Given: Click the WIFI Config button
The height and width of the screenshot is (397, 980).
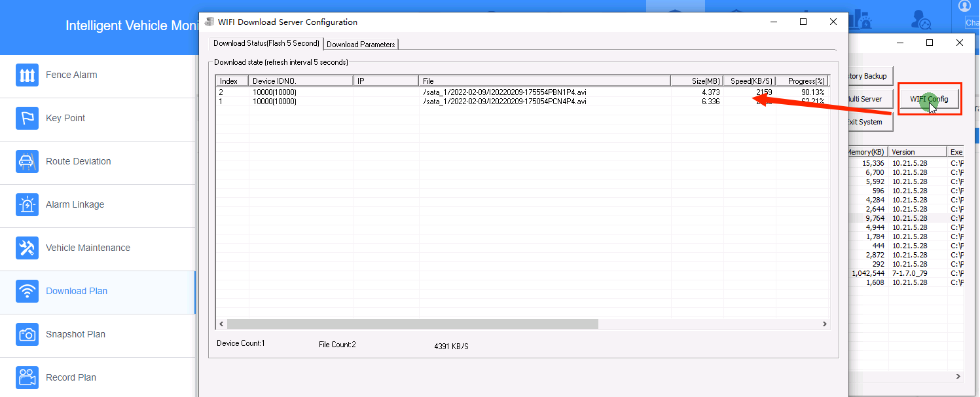Looking at the screenshot, I should click(x=929, y=99).
